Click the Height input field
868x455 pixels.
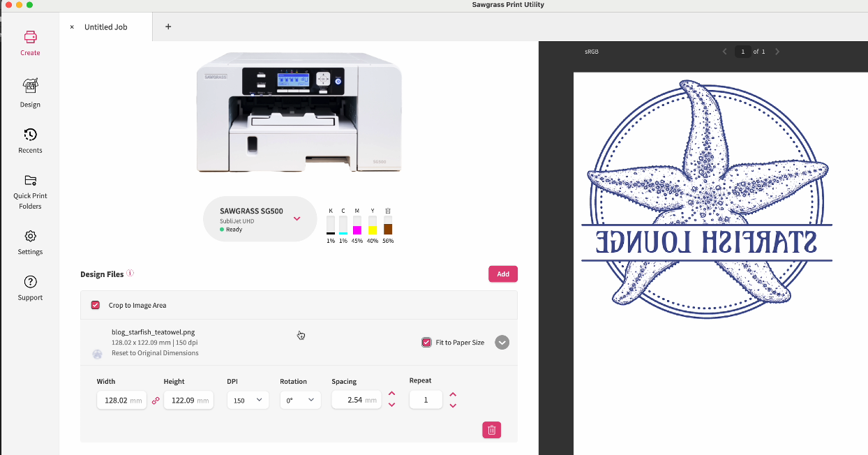188,401
